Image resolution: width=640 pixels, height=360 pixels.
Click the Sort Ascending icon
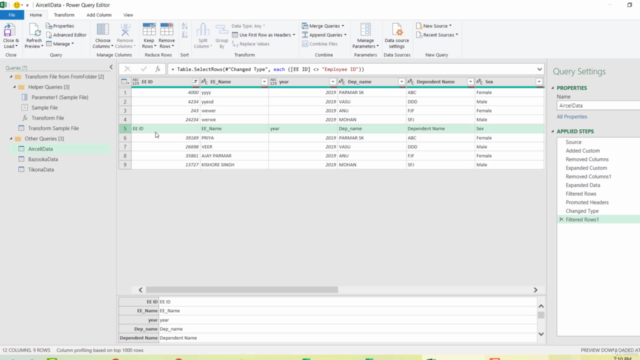point(184,26)
